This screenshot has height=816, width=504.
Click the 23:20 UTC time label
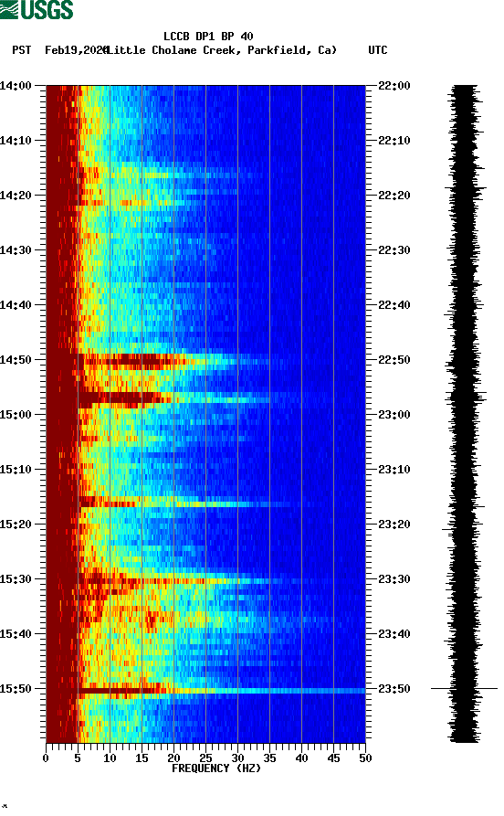(394, 525)
